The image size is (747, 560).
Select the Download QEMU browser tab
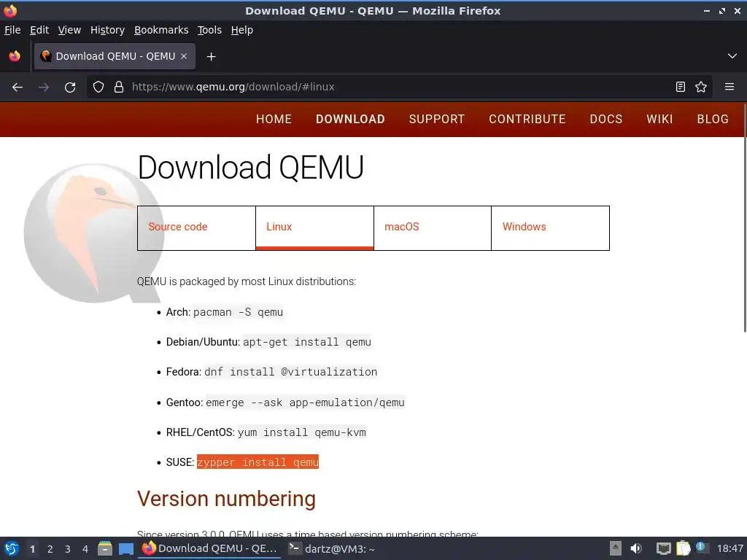click(x=115, y=56)
